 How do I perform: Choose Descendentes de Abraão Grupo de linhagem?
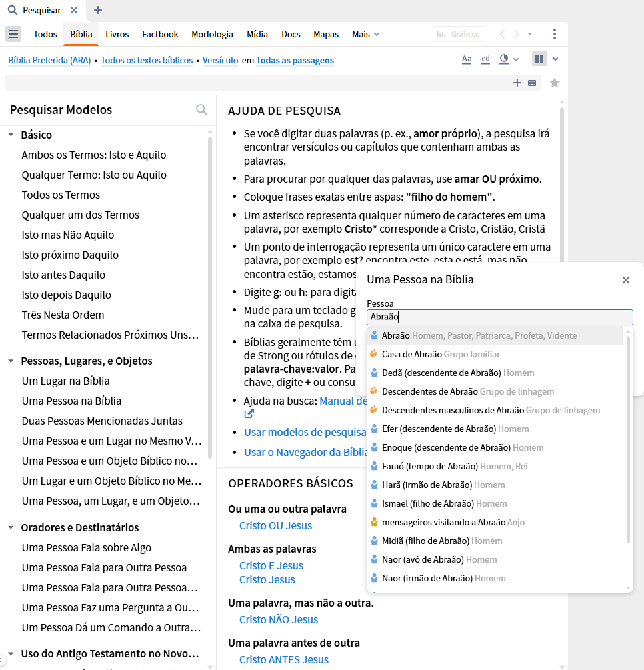click(495, 392)
